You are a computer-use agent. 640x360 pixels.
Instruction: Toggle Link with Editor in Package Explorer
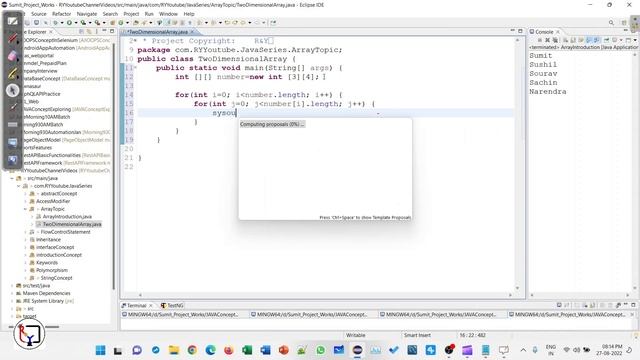[89, 31]
